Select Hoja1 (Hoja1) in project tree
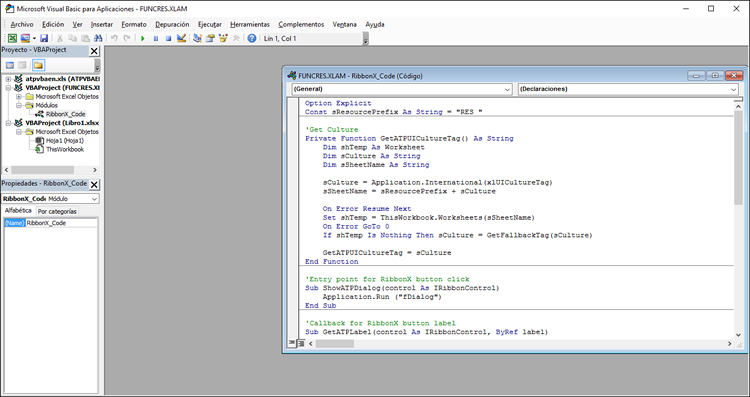 tap(65, 141)
